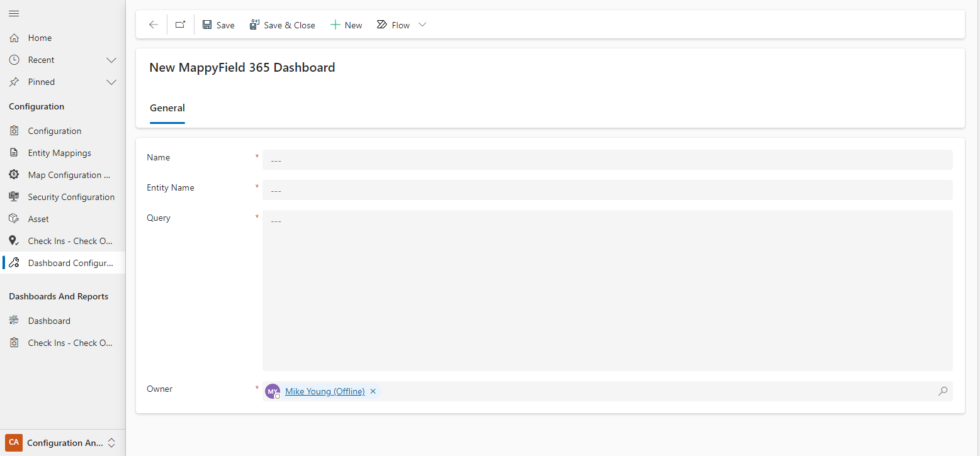Click the Asset cube icon
980x456 pixels.
pyautogui.click(x=14, y=219)
